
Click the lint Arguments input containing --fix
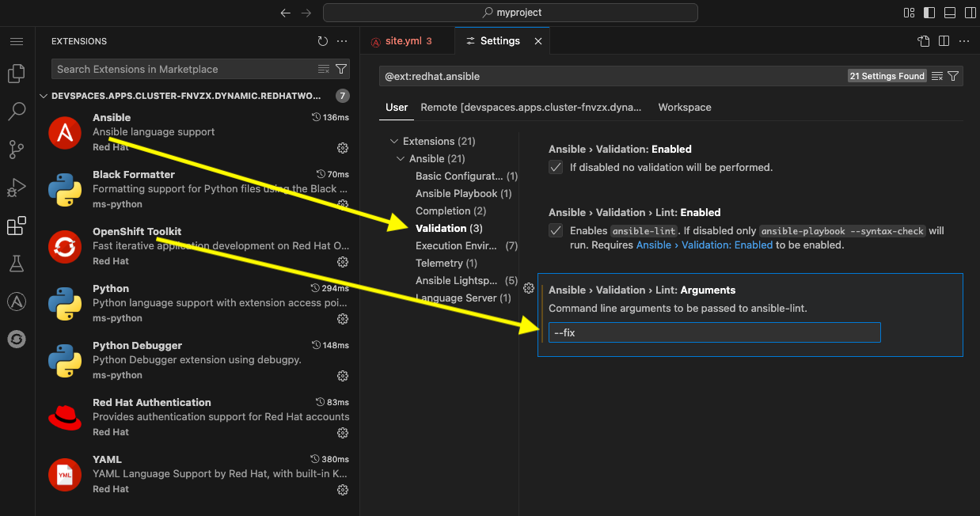[x=713, y=332]
